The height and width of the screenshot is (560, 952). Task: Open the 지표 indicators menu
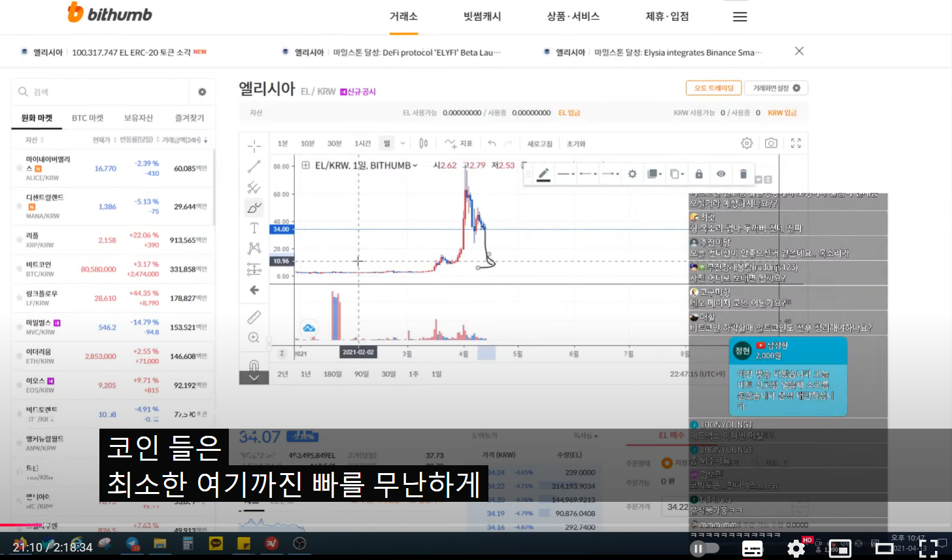(x=458, y=143)
